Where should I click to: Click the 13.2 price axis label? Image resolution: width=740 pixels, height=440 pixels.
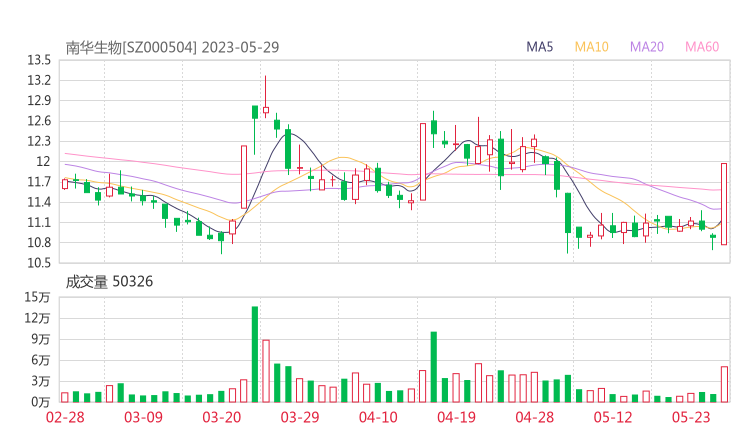[x=39, y=80]
